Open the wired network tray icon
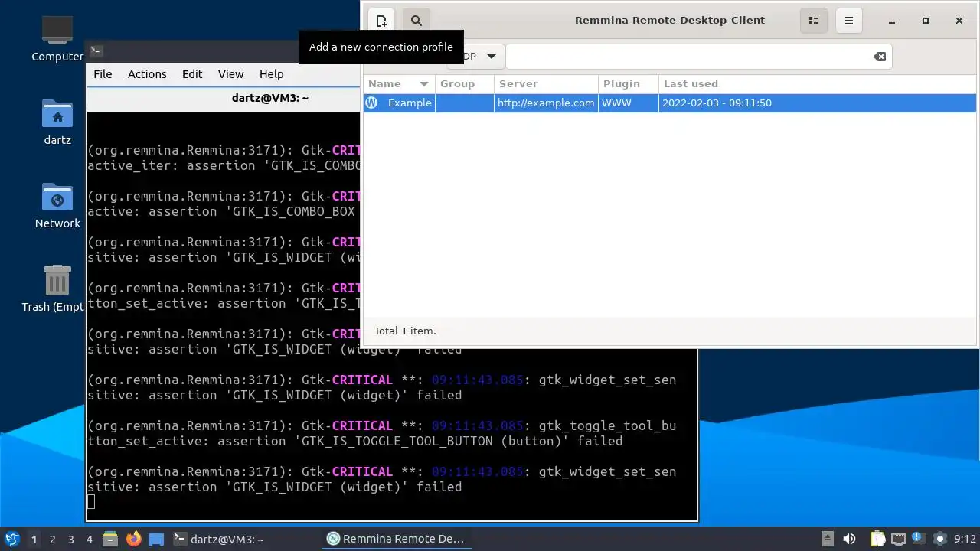Viewport: 980px width, 551px height. [898, 539]
